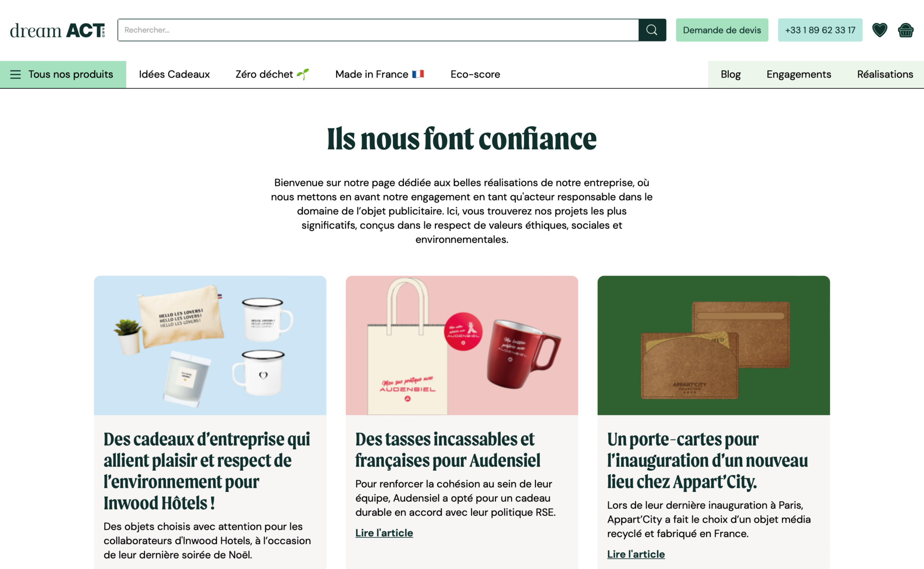This screenshot has height=569, width=924.
Task: Open the wishlist heart icon
Action: [879, 30]
